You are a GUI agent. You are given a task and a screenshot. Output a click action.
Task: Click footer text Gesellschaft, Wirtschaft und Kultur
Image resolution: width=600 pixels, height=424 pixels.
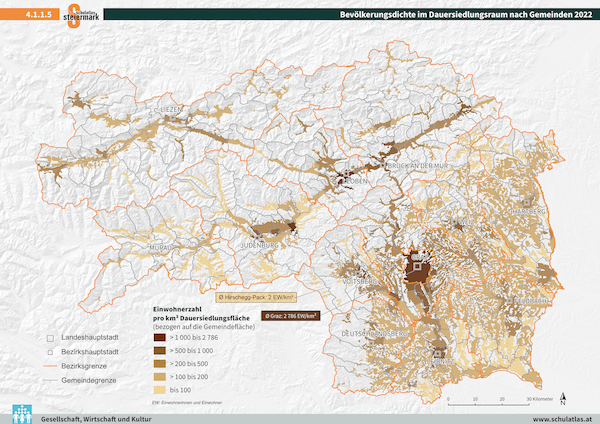(x=96, y=419)
